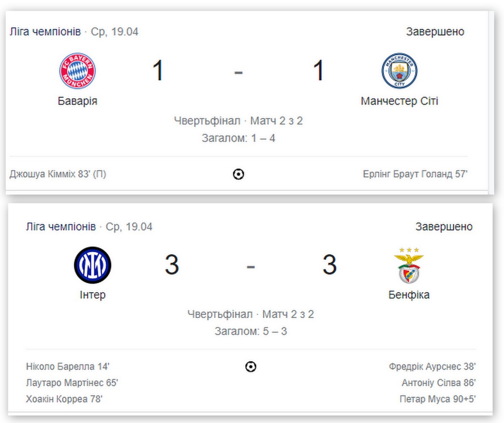Click scorer Лаутаро Мартінес 65'
This screenshot has width=504, height=423.
point(72,383)
